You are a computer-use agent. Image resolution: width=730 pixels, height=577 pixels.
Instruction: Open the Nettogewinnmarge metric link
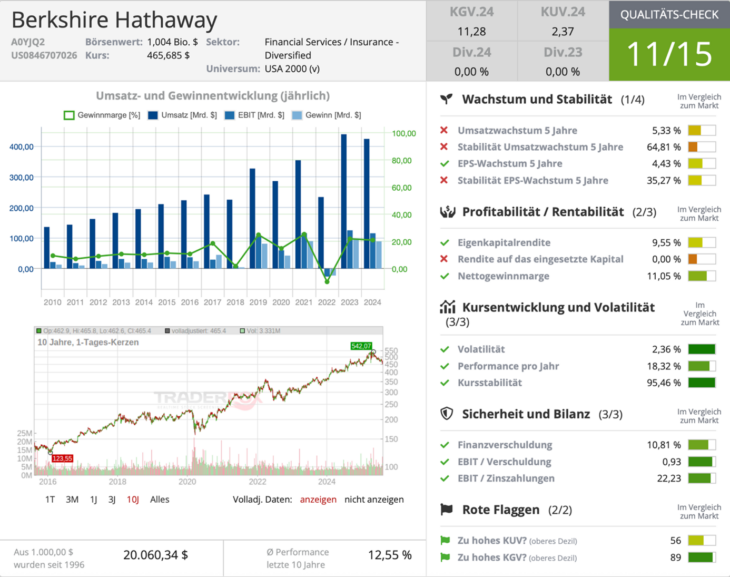(x=503, y=276)
